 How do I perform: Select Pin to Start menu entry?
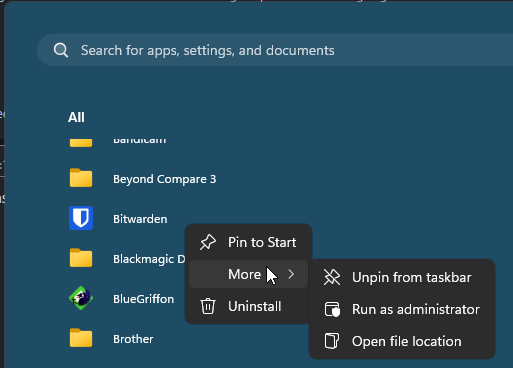pyautogui.click(x=248, y=242)
